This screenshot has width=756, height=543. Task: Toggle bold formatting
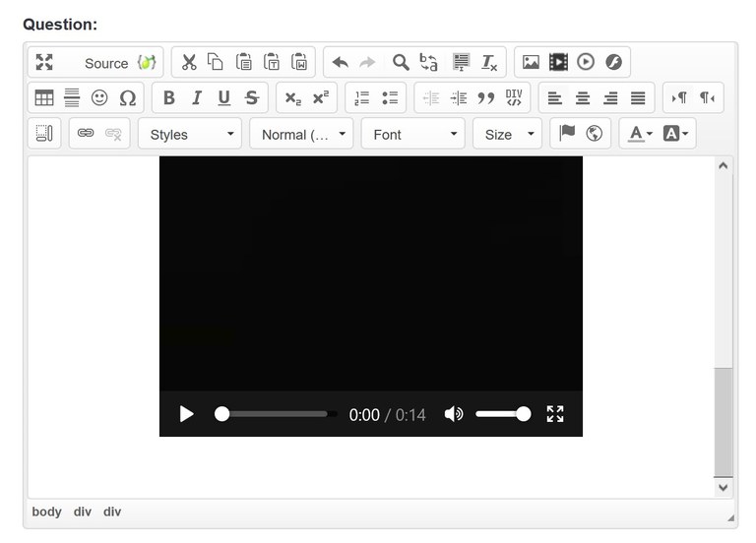[x=169, y=98]
